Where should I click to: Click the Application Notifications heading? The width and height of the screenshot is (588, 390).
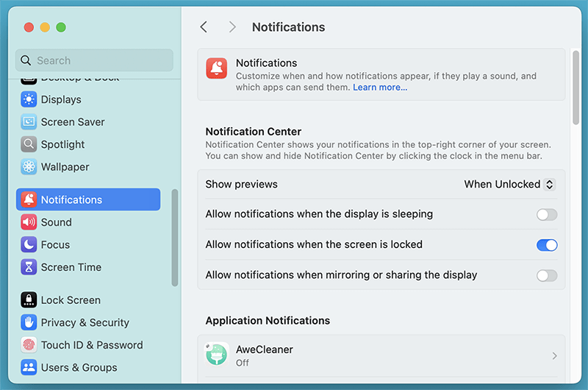pos(268,321)
